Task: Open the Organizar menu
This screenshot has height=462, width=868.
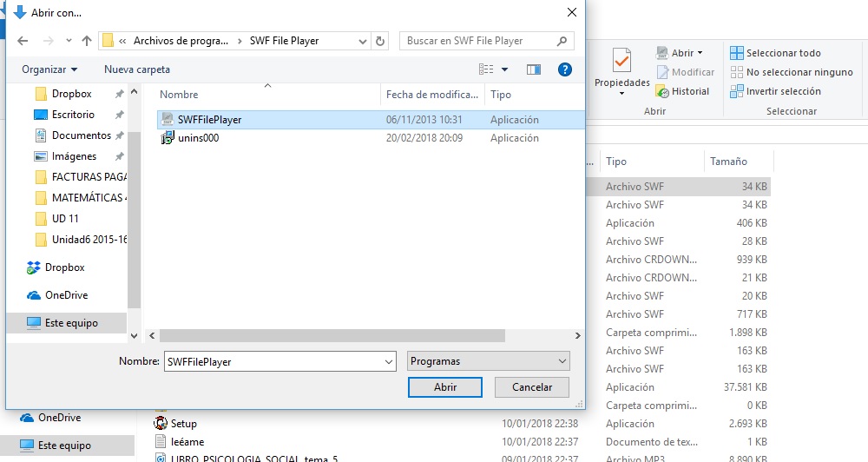Action: [49, 69]
